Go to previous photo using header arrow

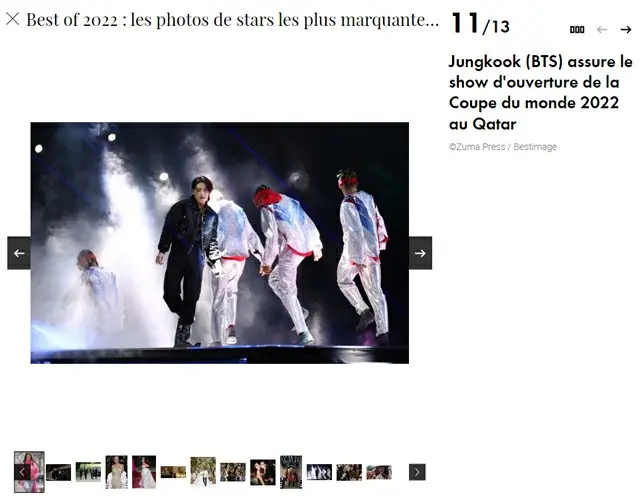(x=602, y=29)
